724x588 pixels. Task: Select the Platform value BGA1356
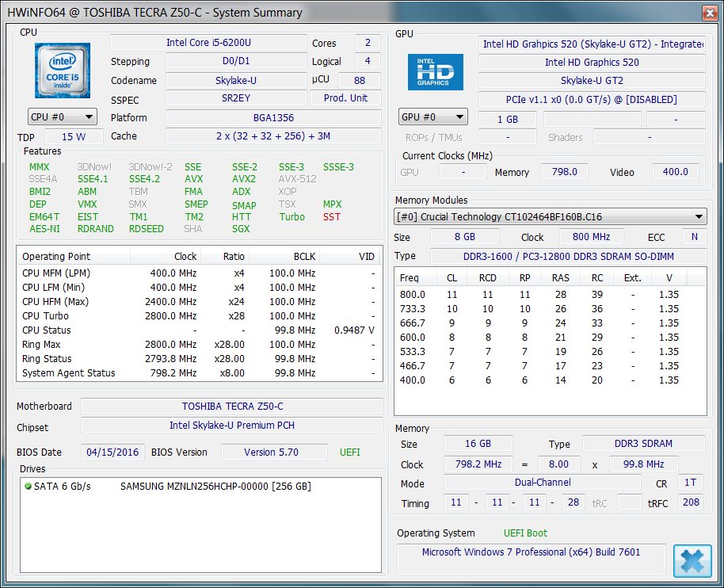coord(273,118)
